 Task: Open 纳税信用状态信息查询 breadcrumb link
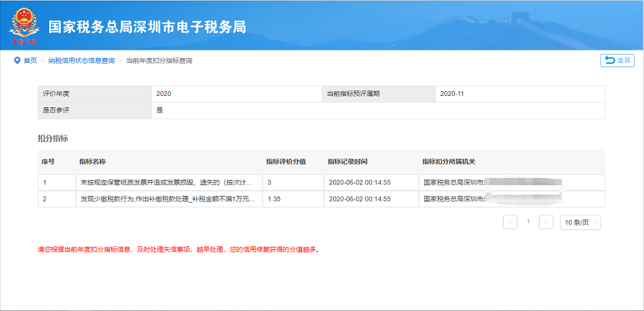pyautogui.click(x=82, y=61)
